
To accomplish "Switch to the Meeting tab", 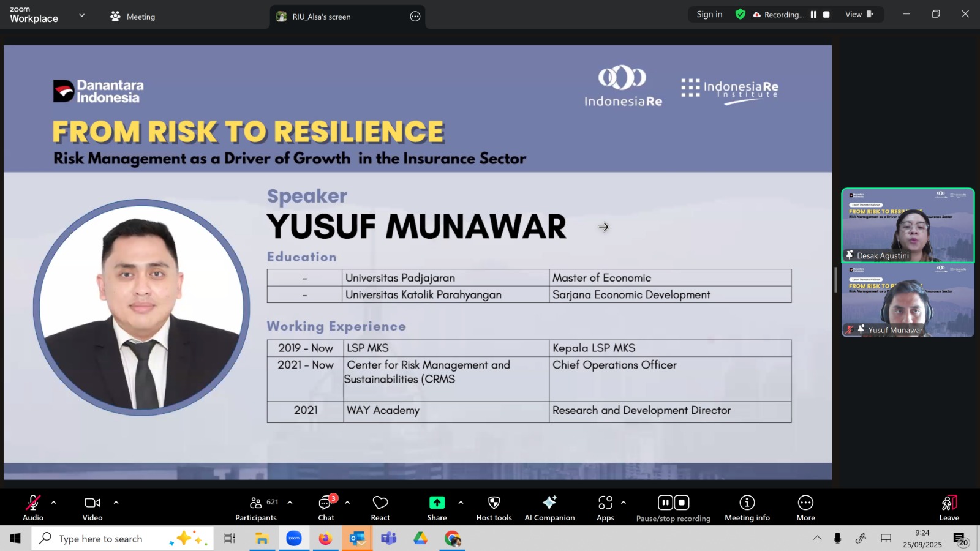I will click(x=133, y=17).
